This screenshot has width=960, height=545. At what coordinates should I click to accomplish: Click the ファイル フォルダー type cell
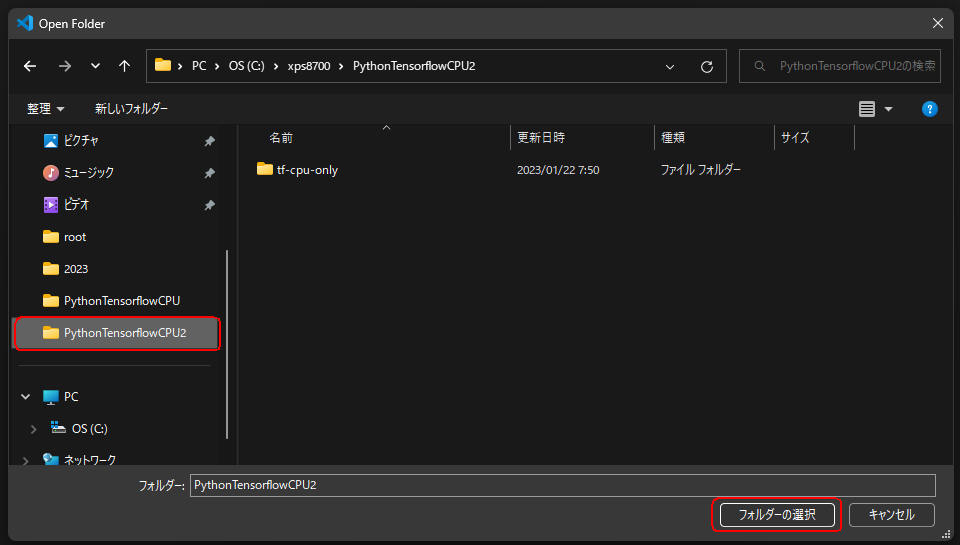click(x=700, y=170)
